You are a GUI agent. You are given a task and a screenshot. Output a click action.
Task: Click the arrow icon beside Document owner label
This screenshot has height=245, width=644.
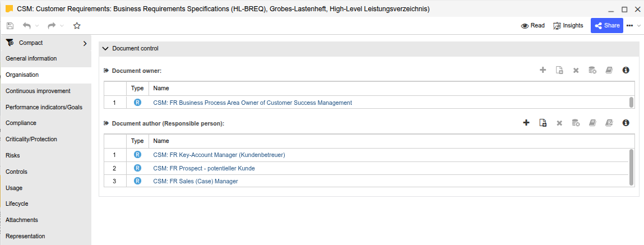[x=106, y=71]
